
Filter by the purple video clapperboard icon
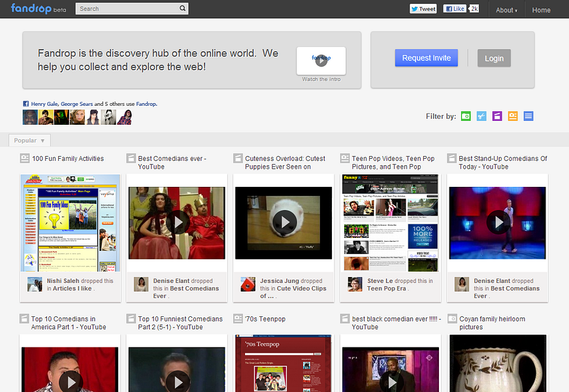(x=497, y=116)
